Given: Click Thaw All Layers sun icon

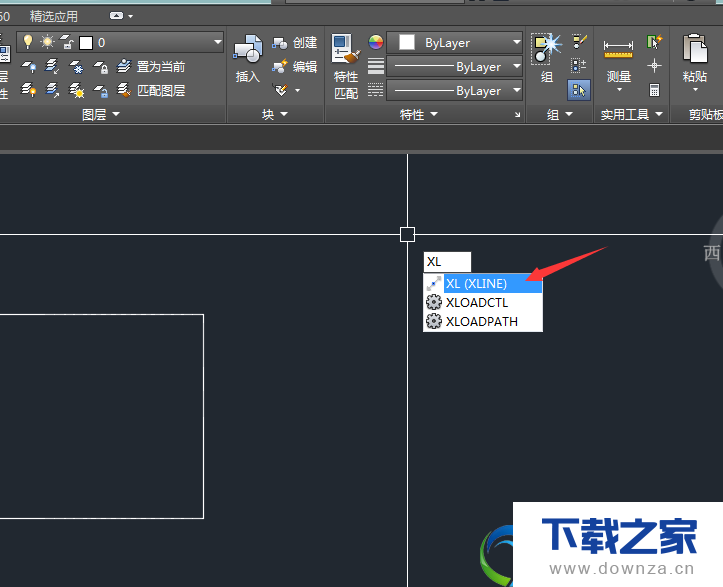Looking at the screenshot, I should pyautogui.click(x=76, y=90).
